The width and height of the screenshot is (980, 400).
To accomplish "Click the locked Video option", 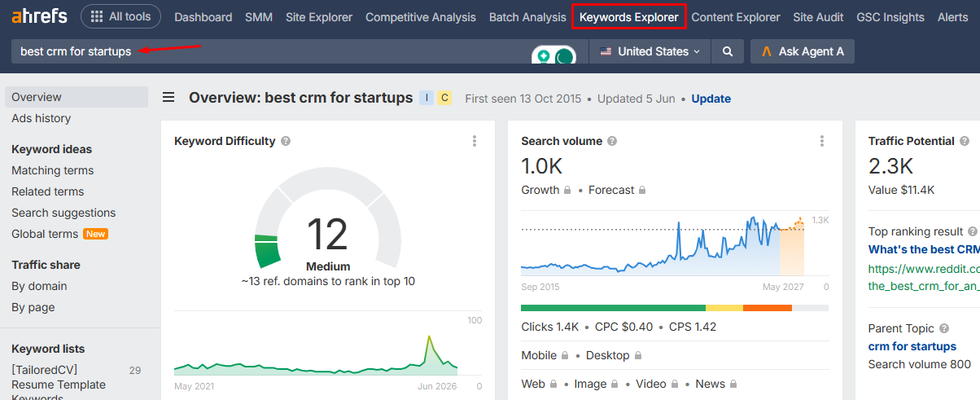I will tap(657, 384).
